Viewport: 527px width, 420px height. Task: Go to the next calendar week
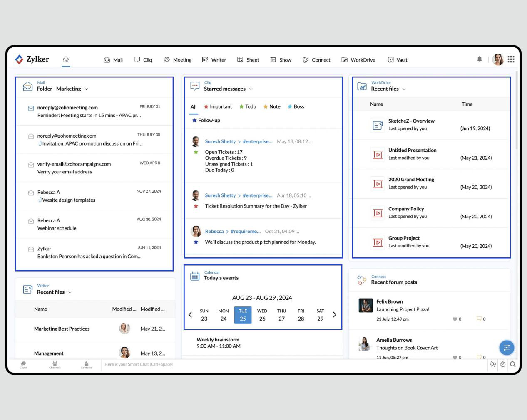point(334,315)
